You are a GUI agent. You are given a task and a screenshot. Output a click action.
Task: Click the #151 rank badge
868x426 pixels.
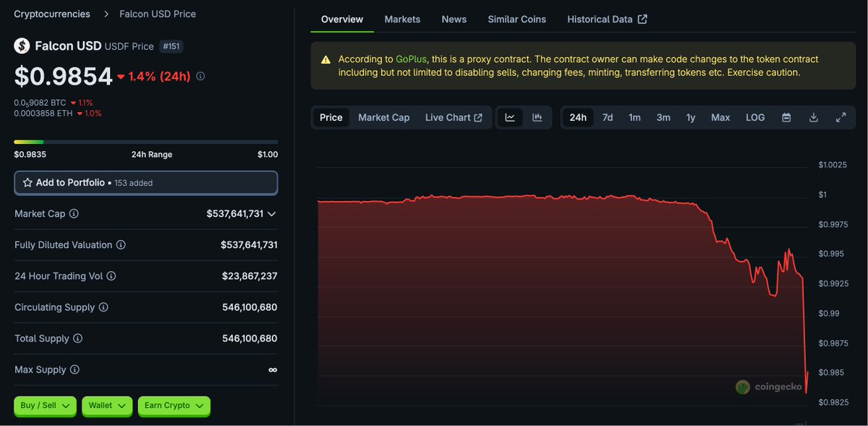171,46
